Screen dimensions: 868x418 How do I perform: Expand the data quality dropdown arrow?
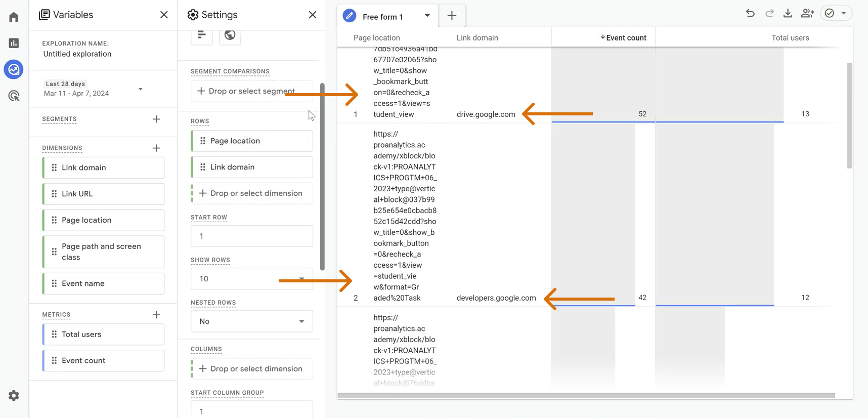[844, 13]
